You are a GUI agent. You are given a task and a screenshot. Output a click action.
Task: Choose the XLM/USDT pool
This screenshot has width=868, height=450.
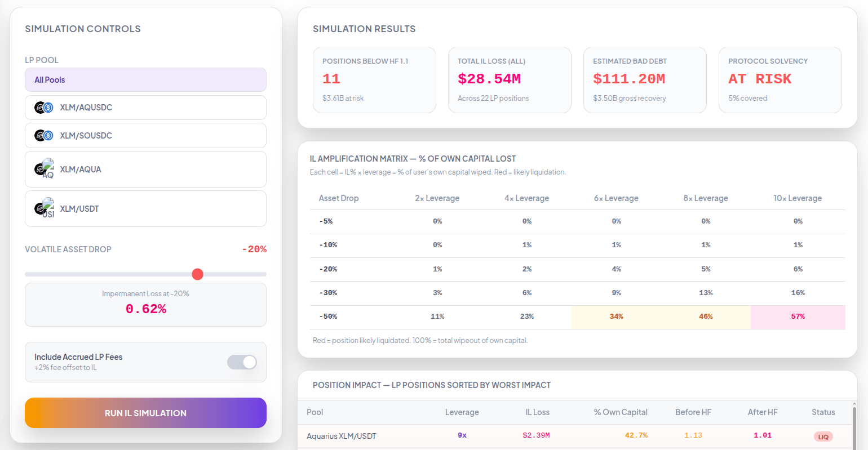pos(145,208)
